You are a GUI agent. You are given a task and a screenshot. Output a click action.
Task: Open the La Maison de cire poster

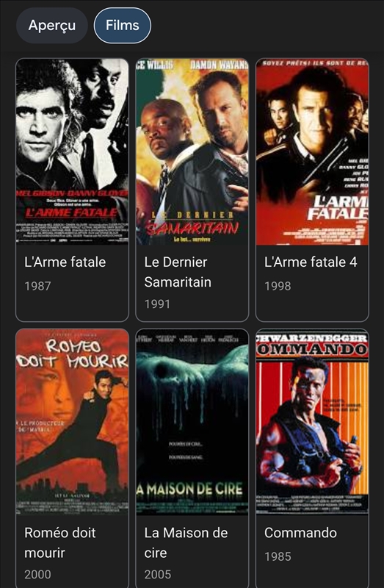tap(192, 422)
